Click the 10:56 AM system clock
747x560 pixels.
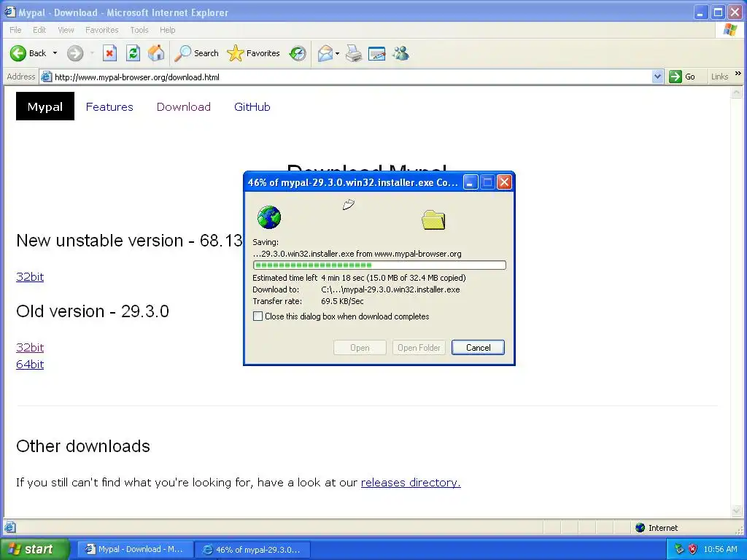point(720,549)
